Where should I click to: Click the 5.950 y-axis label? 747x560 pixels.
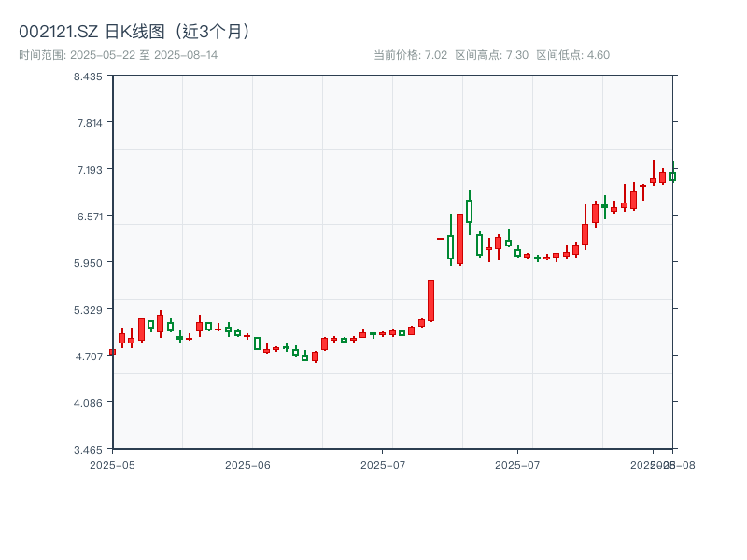tap(88, 263)
